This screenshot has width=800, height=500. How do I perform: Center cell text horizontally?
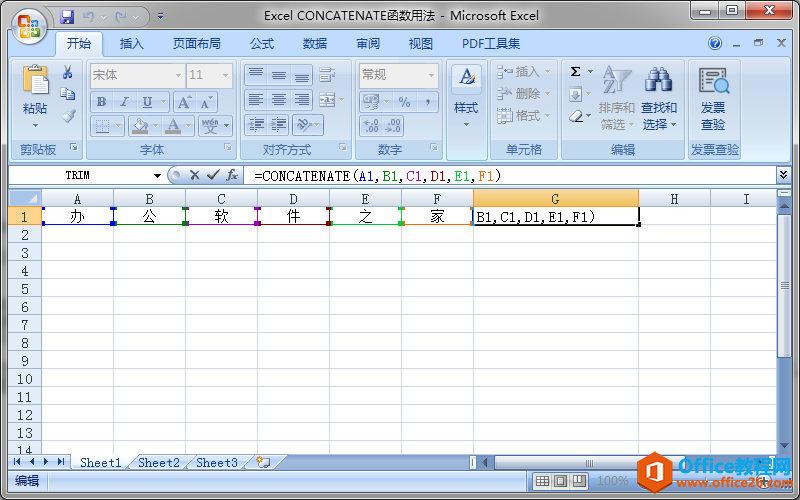click(279, 99)
